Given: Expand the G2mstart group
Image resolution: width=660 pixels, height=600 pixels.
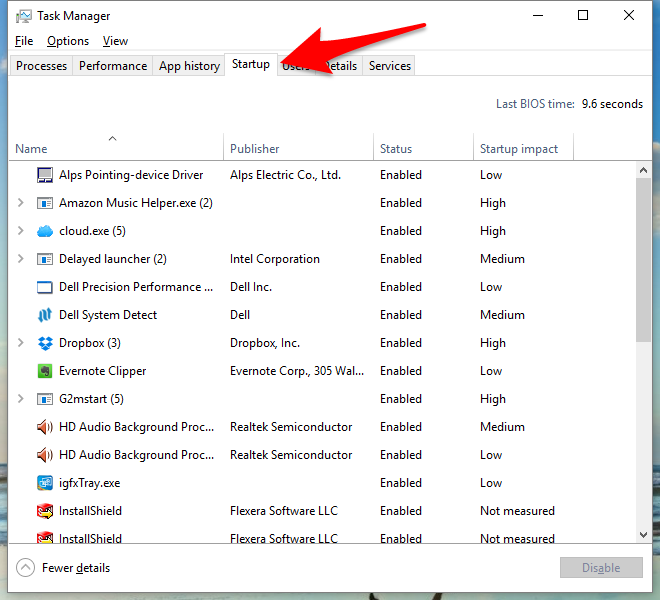Looking at the screenshot, I should point(21,399).
